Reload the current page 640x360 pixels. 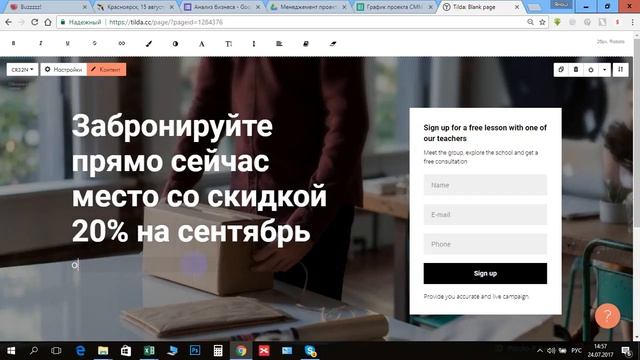coord(35,22)
